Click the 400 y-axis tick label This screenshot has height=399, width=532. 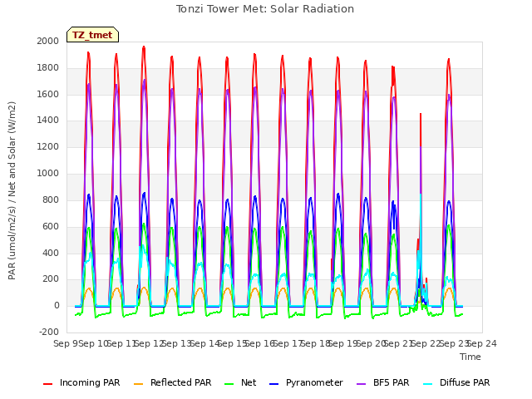tap(51, 253)
